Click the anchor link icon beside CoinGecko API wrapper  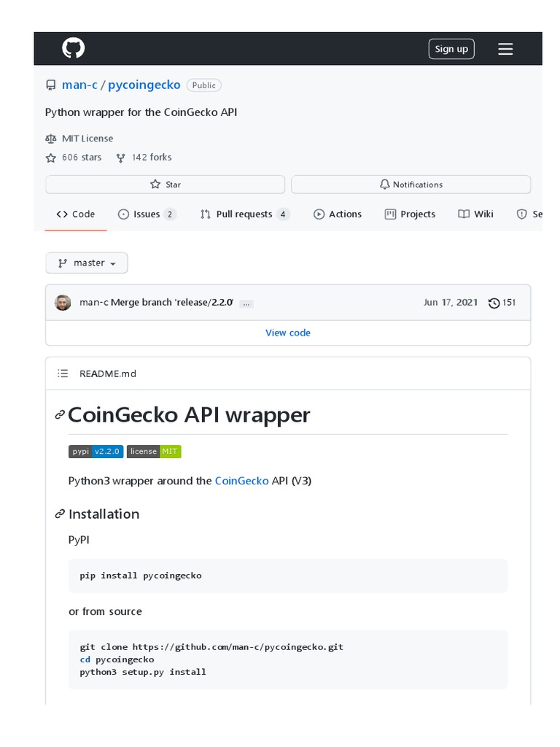(60, 415)
